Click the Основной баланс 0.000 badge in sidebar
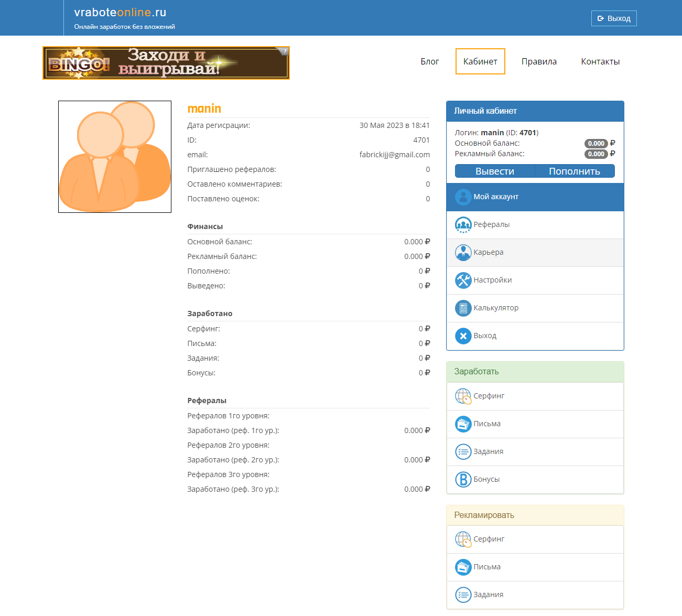The width and height of the screenshot is (682, 616). [x=596, y=143]
